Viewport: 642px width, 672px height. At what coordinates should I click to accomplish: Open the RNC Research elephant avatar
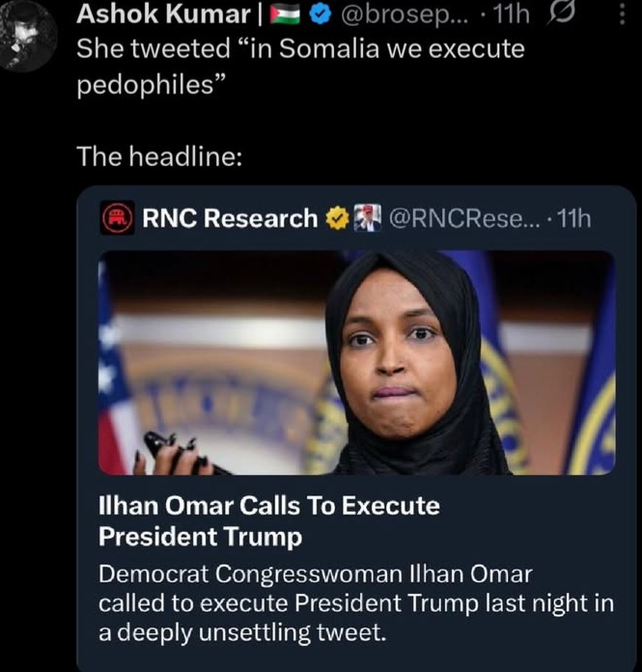[x=118, y=219]
